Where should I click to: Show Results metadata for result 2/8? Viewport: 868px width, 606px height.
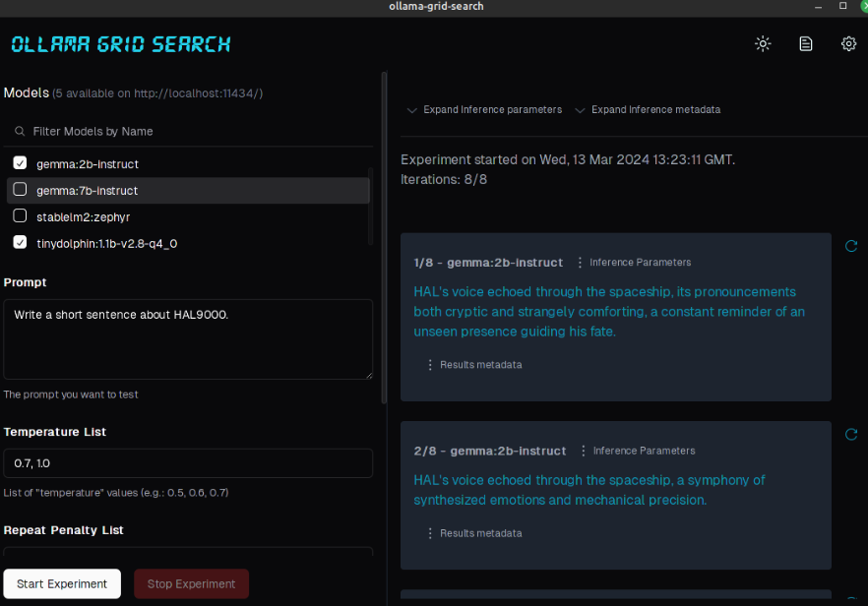(x=474, y=533)
